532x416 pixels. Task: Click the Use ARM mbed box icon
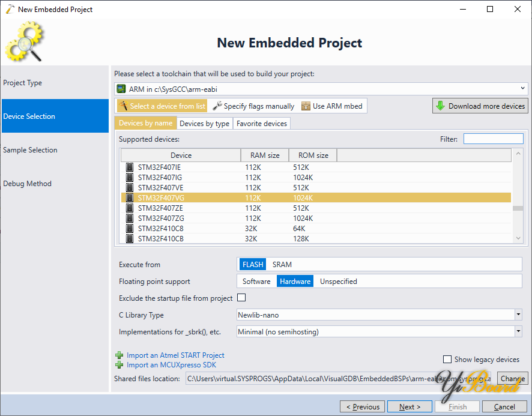click(306, 106)
